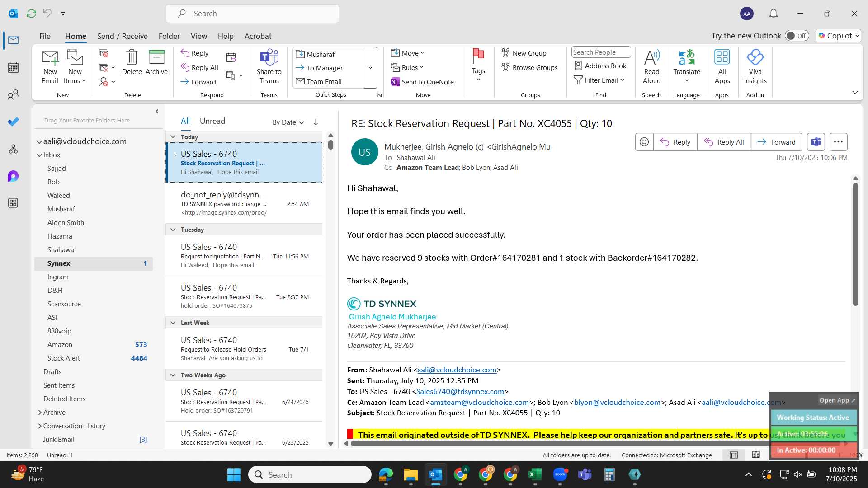
Task: Click the Read Aloud icon
Action: pos(651,67)
